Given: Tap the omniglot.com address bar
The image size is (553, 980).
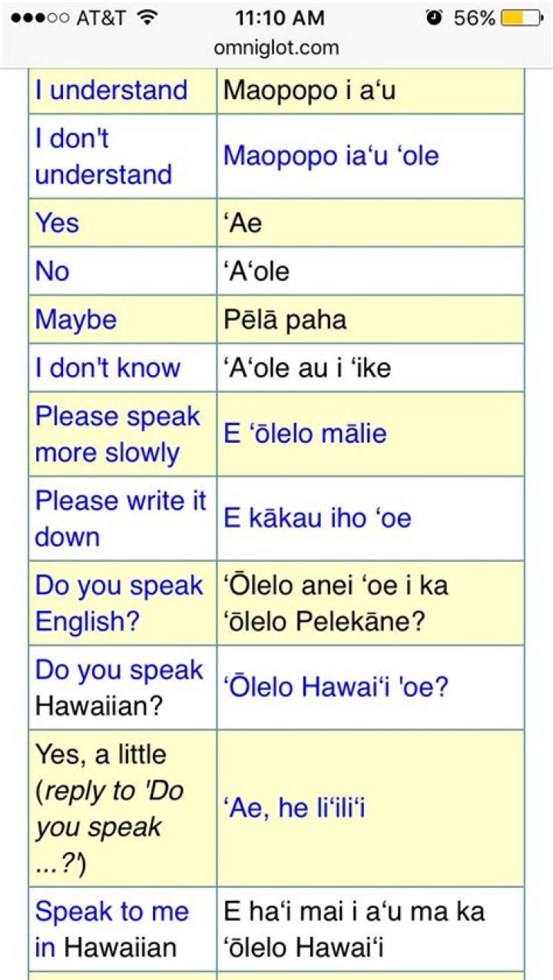Looking at the screenshot, I should pos(276,48).
